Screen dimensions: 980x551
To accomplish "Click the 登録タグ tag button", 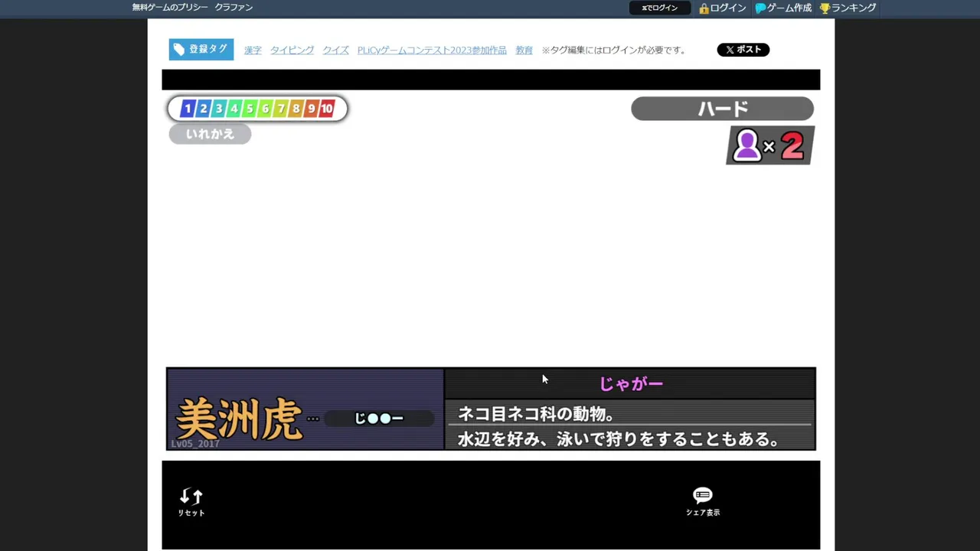I will coord(201,50).
